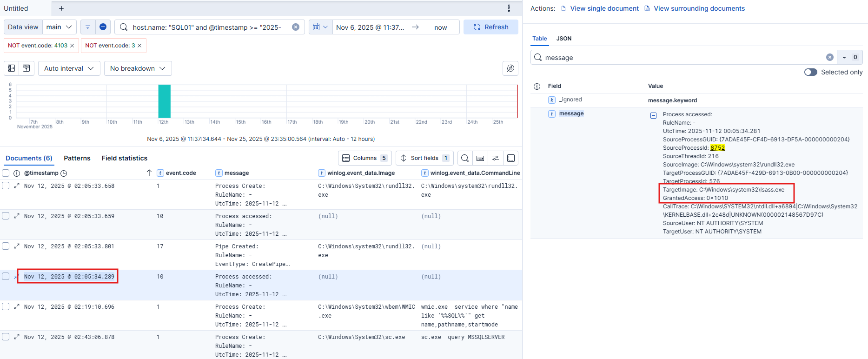
Task: Toggle the Selected only switch
Action: [810, 72]
